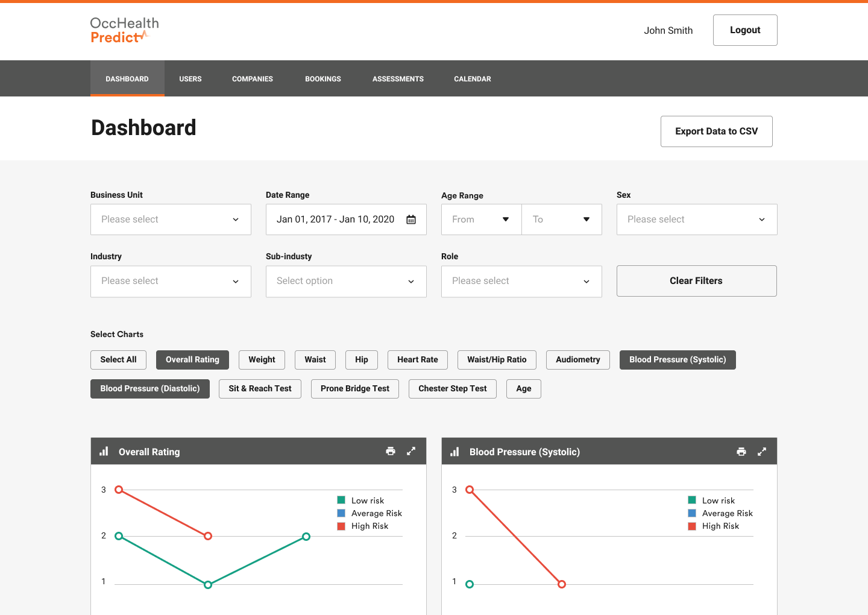Enable the Audiometry chart
Screen dimensions: 868x615
[577, 360]
